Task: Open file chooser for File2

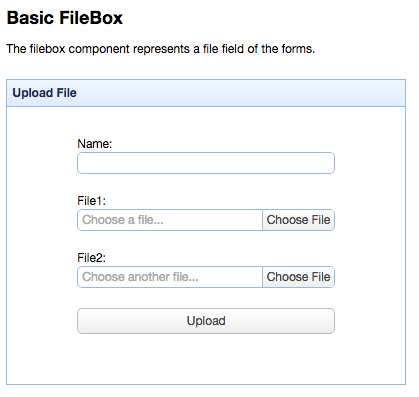Action: tap(298, 277)
